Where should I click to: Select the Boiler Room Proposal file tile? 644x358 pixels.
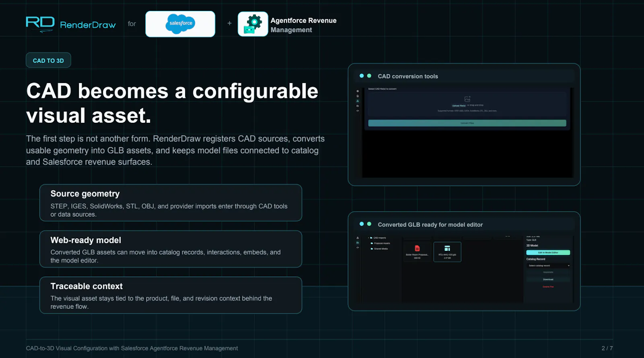pos(417,252)
